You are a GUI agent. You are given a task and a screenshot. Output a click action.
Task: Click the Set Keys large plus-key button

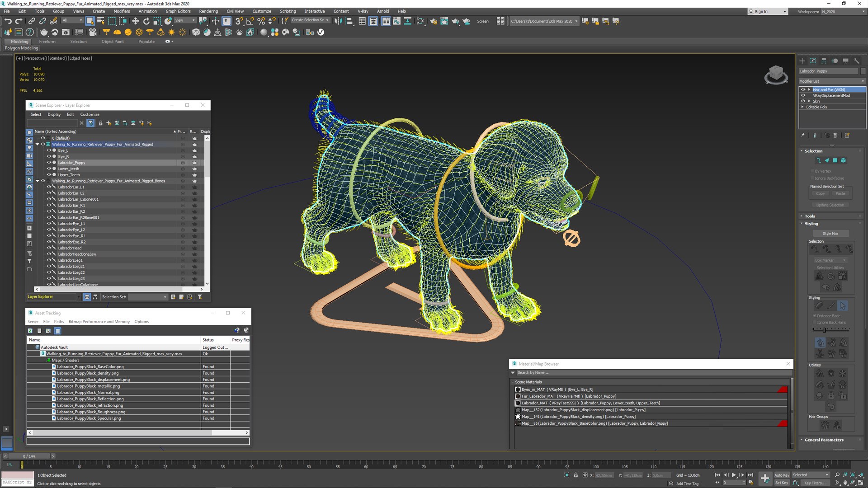click(x=765, y=478)
